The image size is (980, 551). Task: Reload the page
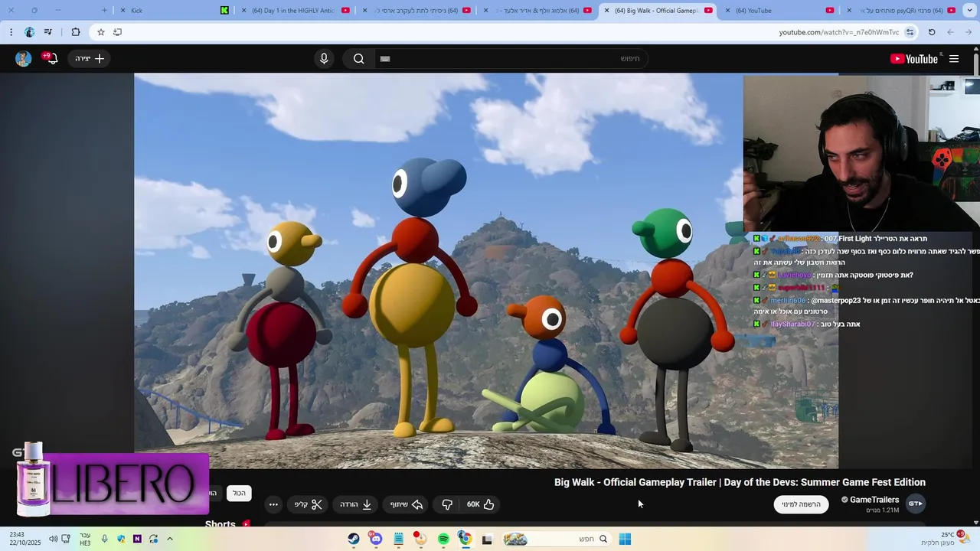[x=932, y=32]
